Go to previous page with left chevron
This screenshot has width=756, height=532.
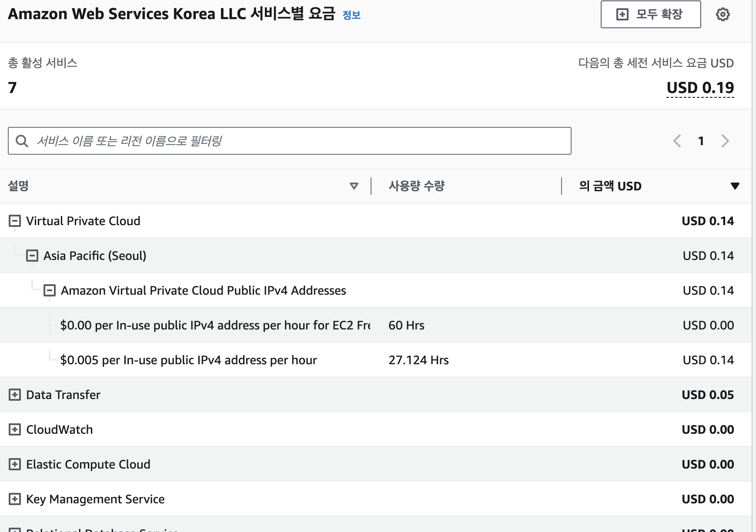(677, 141)
